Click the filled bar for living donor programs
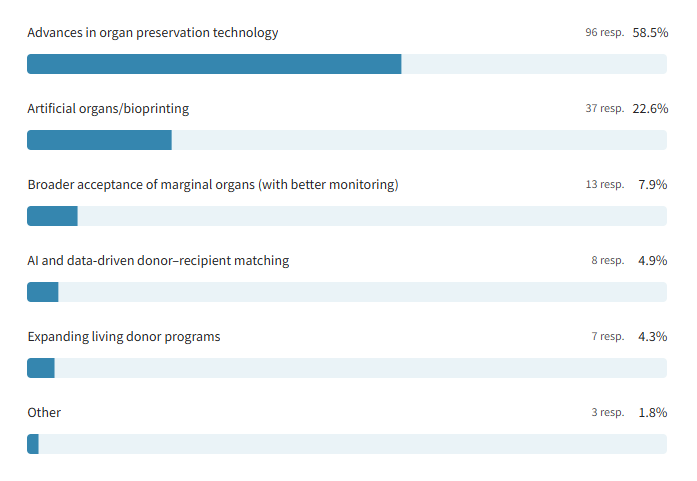This screenshot has height=481, width=697. click(41, 368)
